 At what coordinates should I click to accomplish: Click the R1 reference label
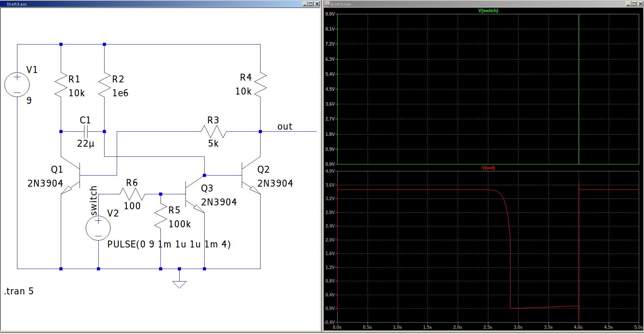click(74, 79)
